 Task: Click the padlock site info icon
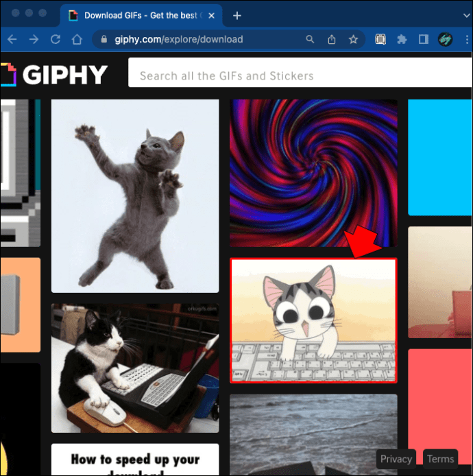point(104,39)
